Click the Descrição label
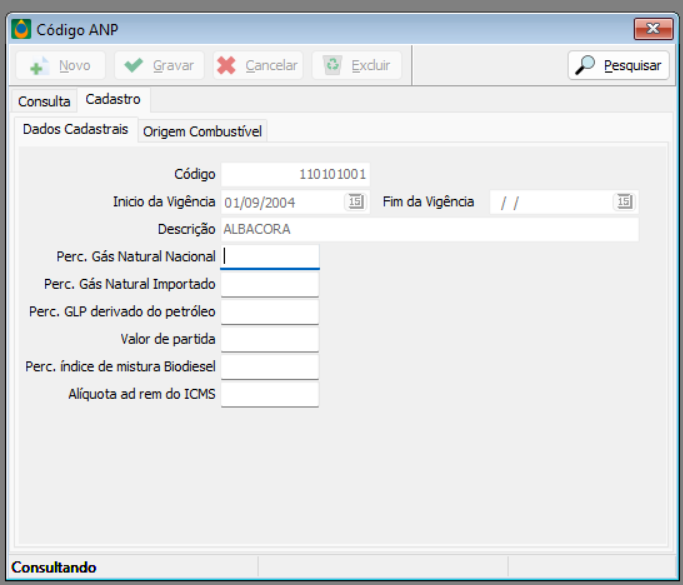 click(186, 229)
